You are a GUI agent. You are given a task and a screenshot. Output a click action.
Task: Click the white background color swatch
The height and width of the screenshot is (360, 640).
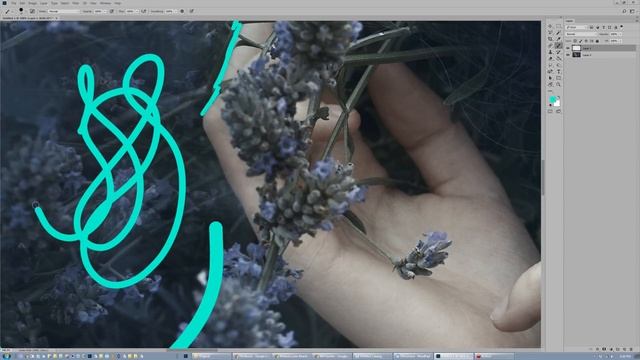(x=557, y=103)
